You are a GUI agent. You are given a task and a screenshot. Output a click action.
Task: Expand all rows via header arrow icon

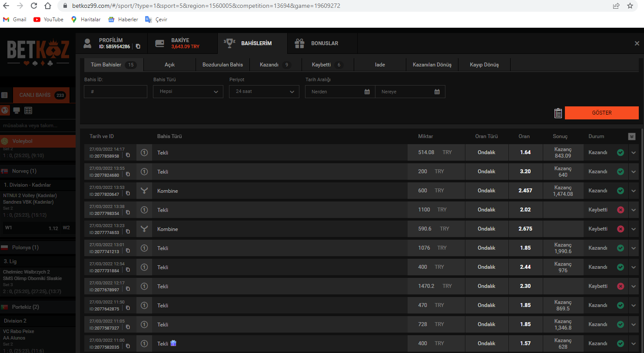click(x=632, y=136)
